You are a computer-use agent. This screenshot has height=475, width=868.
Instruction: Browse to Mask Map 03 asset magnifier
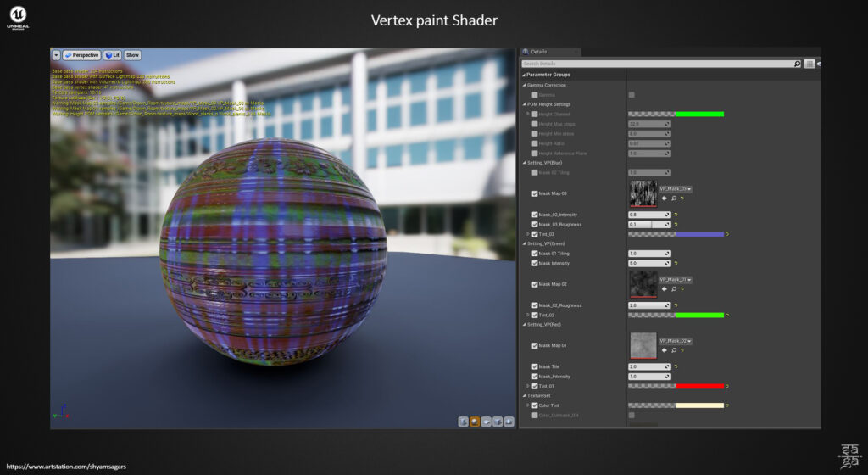[x=674, y=198]
